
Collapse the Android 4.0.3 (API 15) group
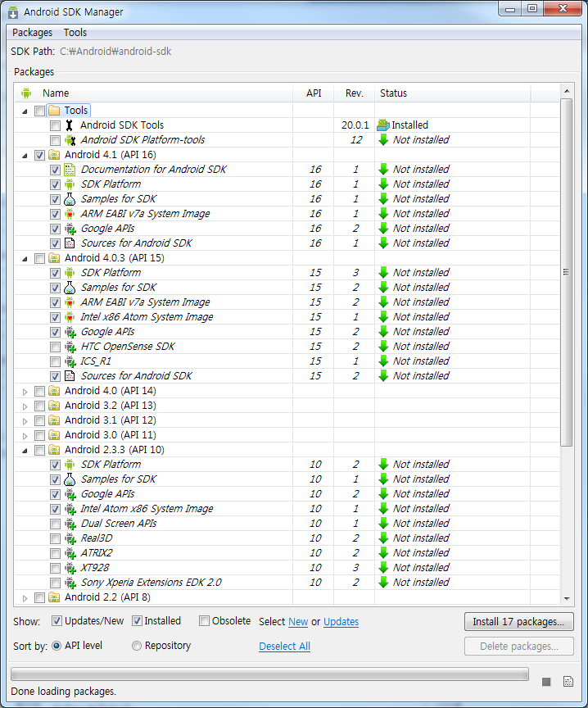click(25, 259)
